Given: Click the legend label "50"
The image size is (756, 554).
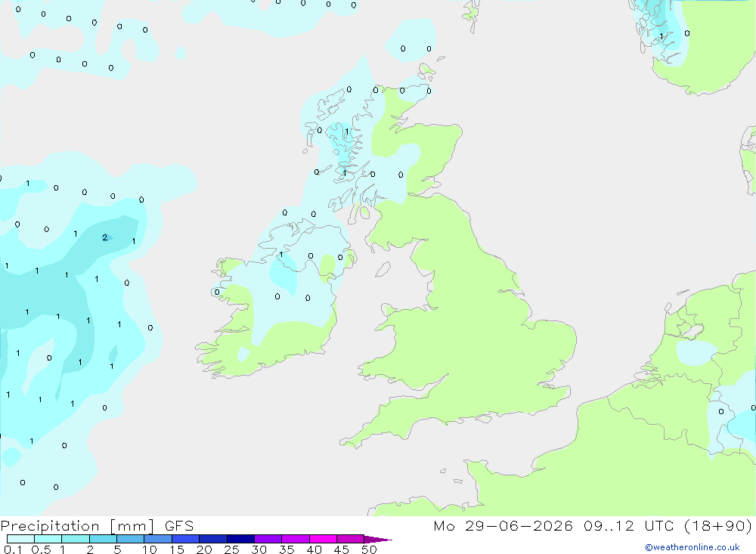Looking at the screenshot, I should (369, 549).
